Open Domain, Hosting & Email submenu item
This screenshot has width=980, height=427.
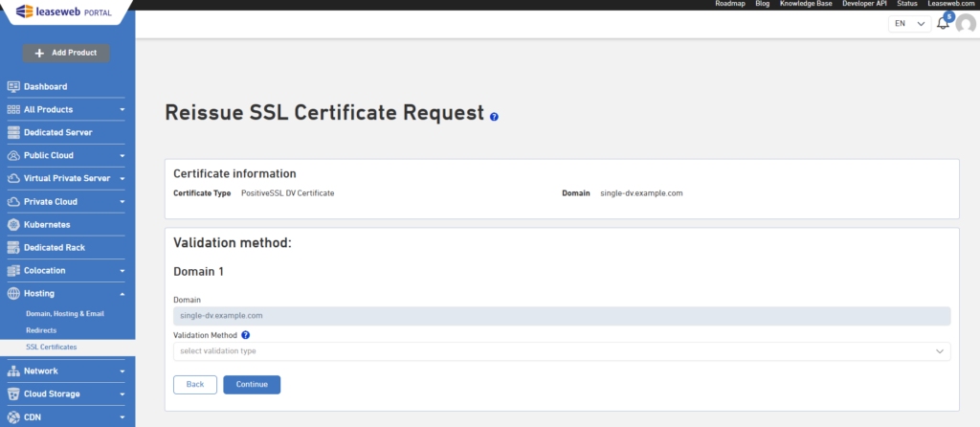[65, 314]
